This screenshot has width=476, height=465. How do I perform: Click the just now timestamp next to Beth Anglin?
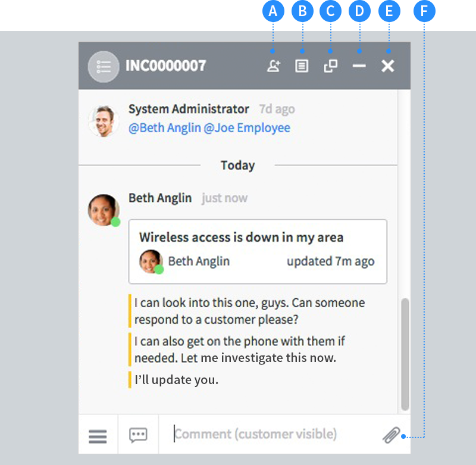[x=224, y=198]
